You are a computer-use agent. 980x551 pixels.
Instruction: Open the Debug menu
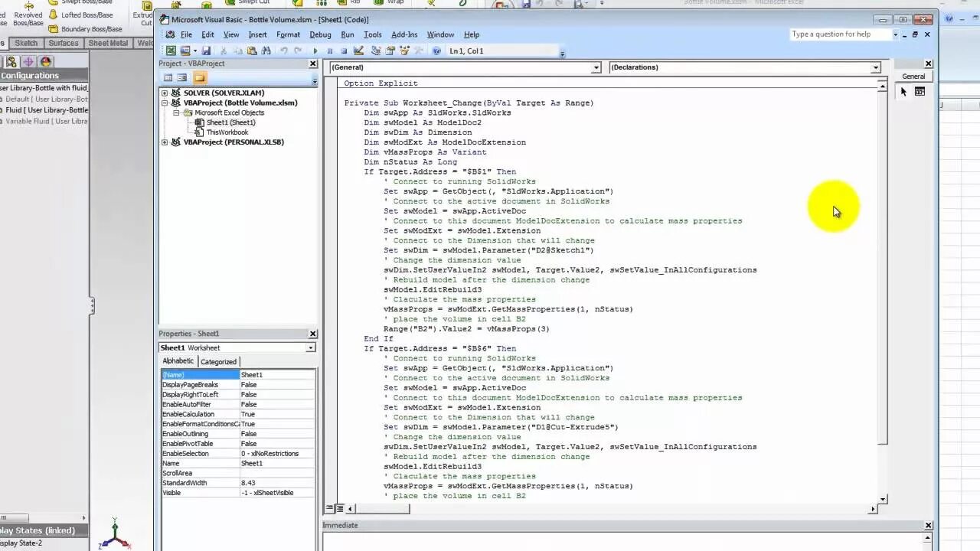click(x=320, y=34)
